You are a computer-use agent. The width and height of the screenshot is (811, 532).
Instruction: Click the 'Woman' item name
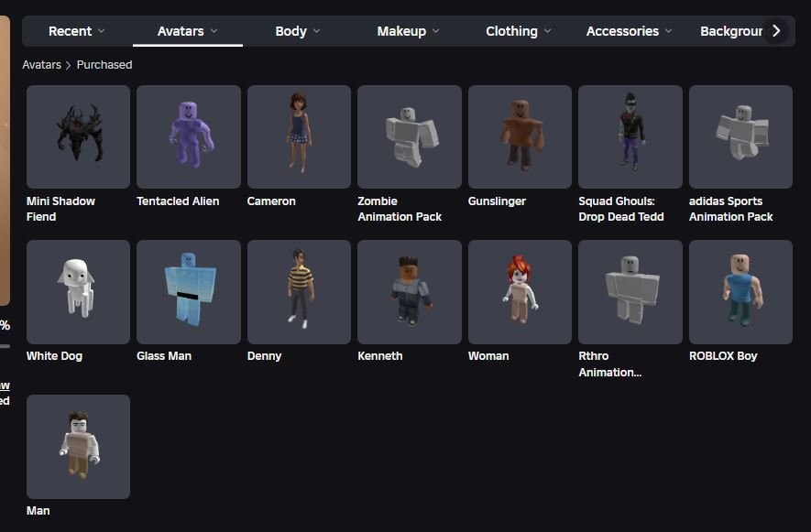pos(488,355)
